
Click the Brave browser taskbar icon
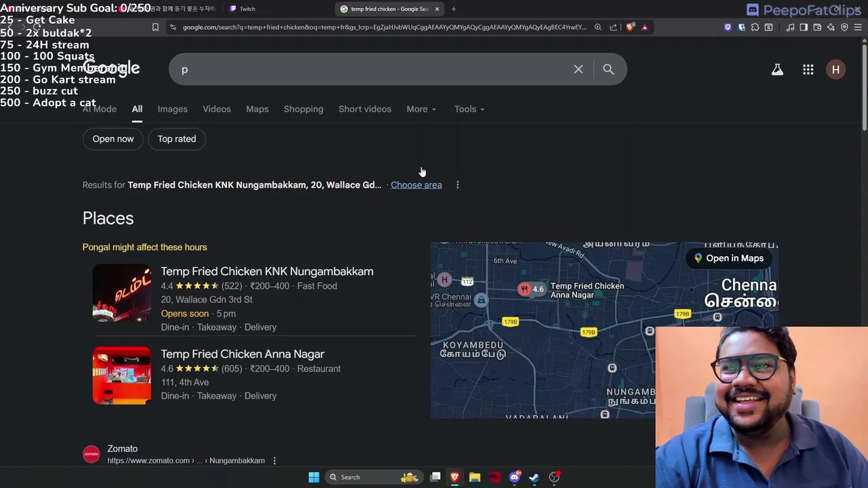[x=455, y=477]
